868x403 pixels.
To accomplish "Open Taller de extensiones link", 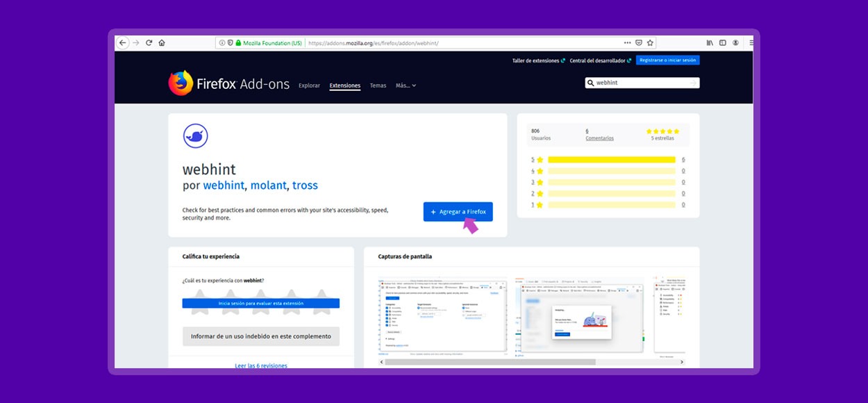I will pyautogui.click(x=539, y=60).
